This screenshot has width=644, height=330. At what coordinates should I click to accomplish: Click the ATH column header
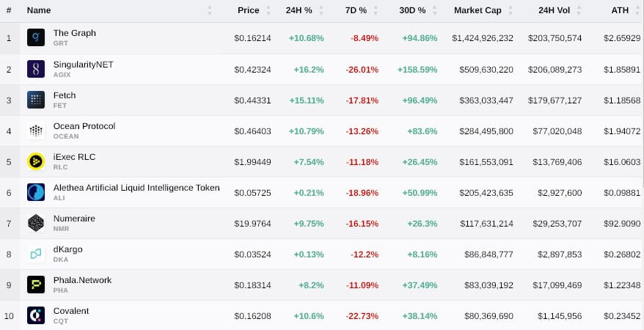click(620, 10)
